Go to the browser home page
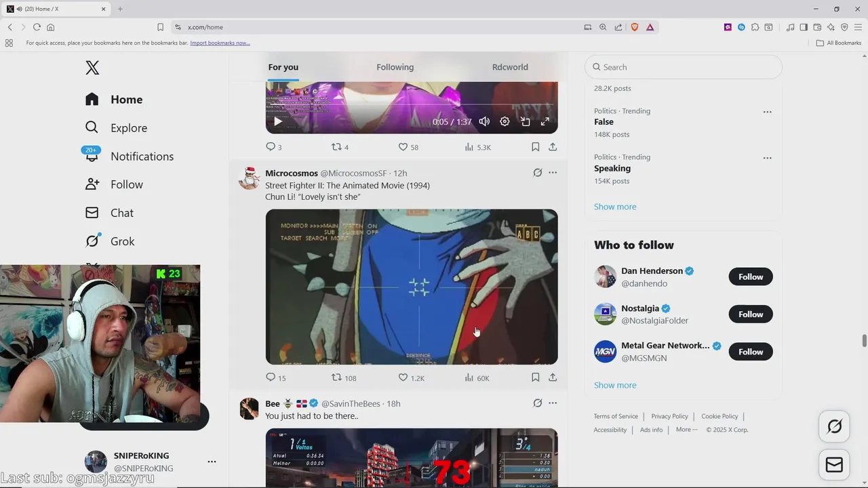 50,27
